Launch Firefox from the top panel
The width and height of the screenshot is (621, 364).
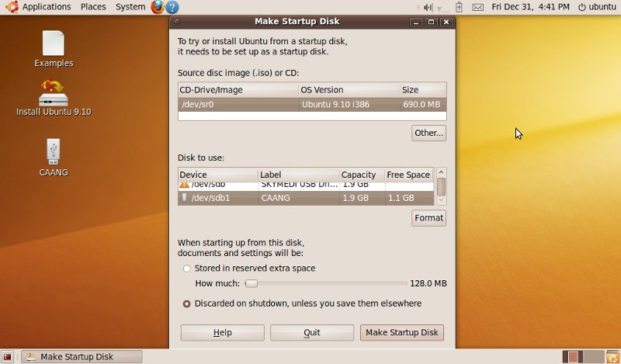(158, 7)
